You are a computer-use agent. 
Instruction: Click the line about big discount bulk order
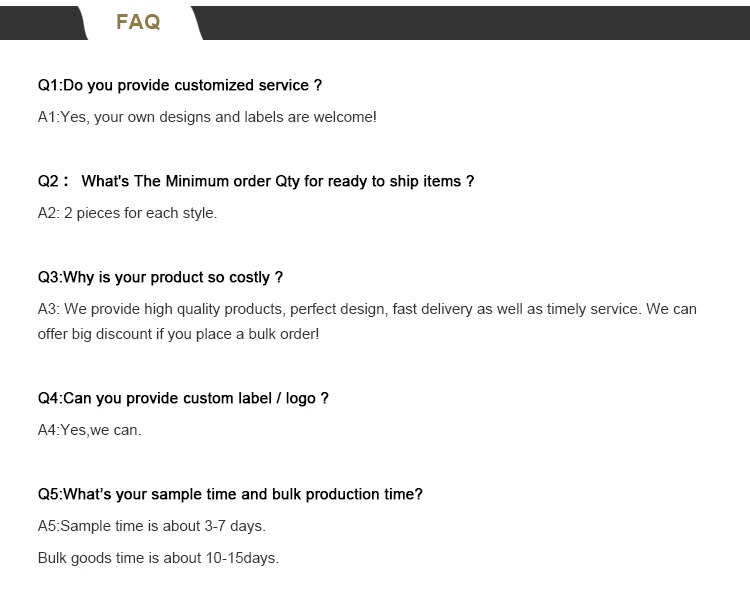[x=178, y=334]
